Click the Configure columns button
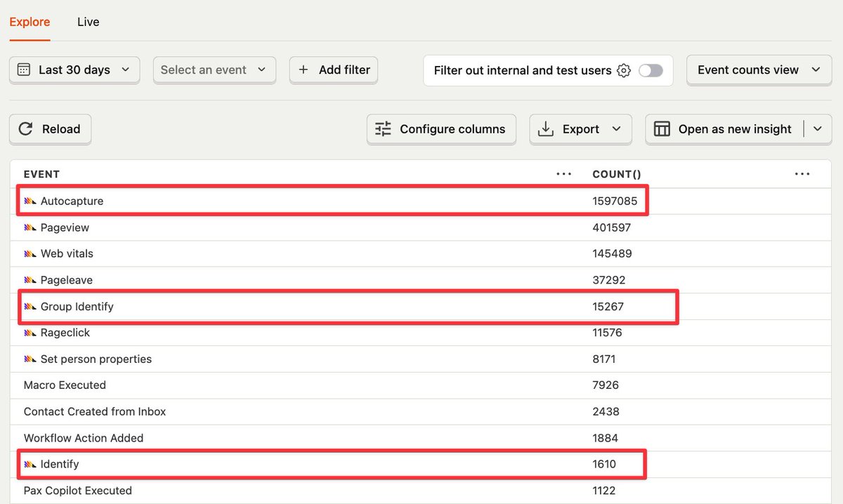Image resolution: width=843 pixels, height=504 pixels. click(x=441, y=129)
